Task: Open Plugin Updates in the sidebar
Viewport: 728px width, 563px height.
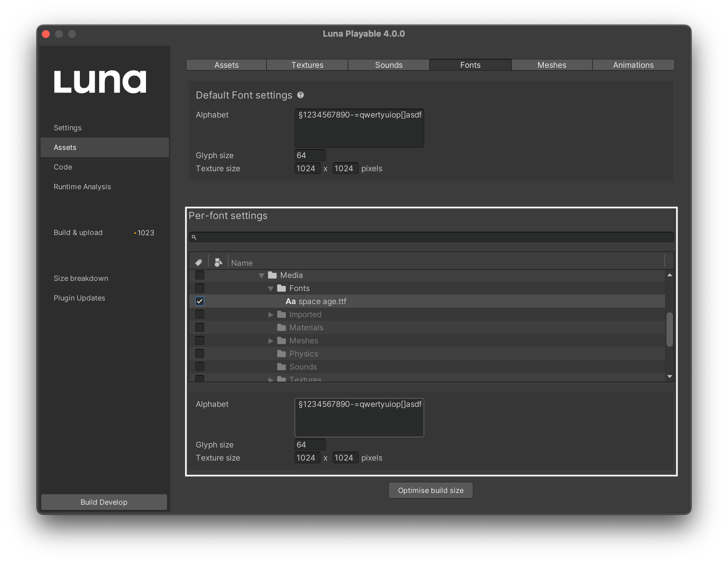Action: [105, 298]
